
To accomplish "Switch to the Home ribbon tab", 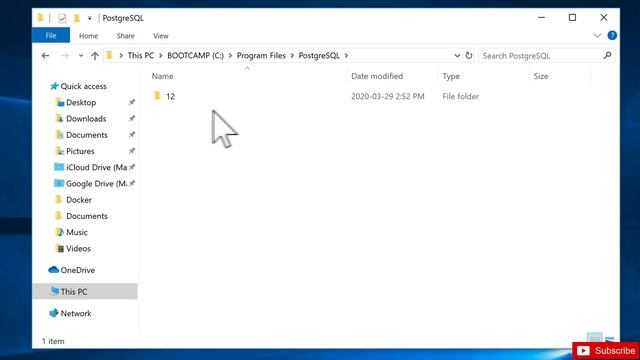I will coord(88,36).
